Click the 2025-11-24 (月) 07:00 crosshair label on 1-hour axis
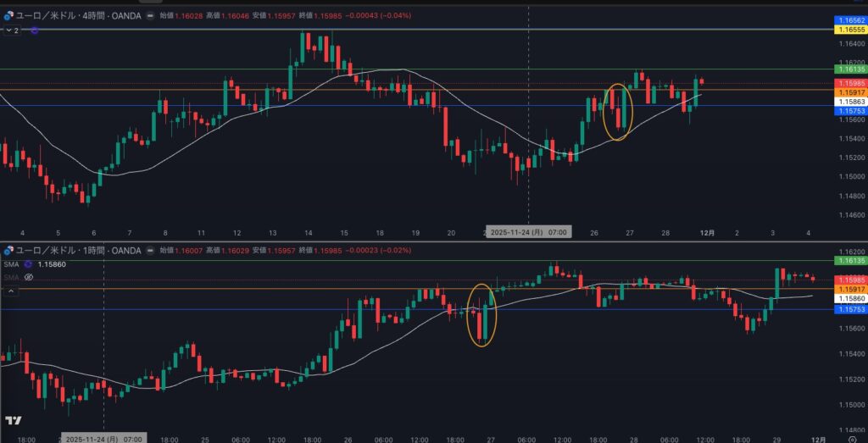The width and height of the screenshot is (868, 443). 103,439
